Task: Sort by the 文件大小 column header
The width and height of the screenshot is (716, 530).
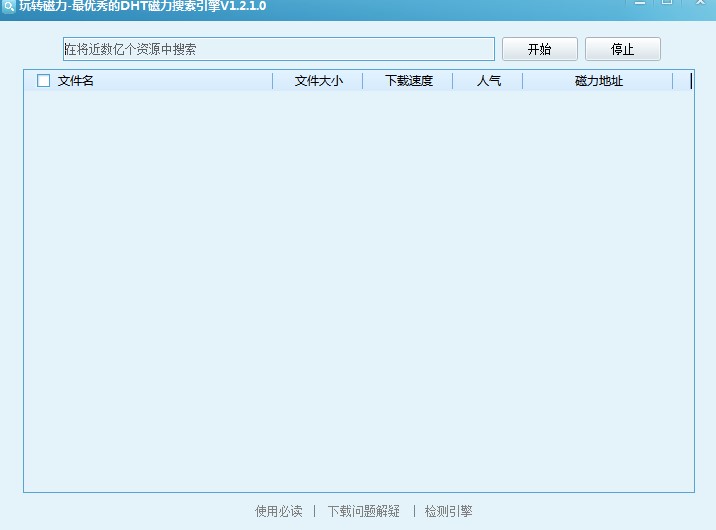Action: 318,81
